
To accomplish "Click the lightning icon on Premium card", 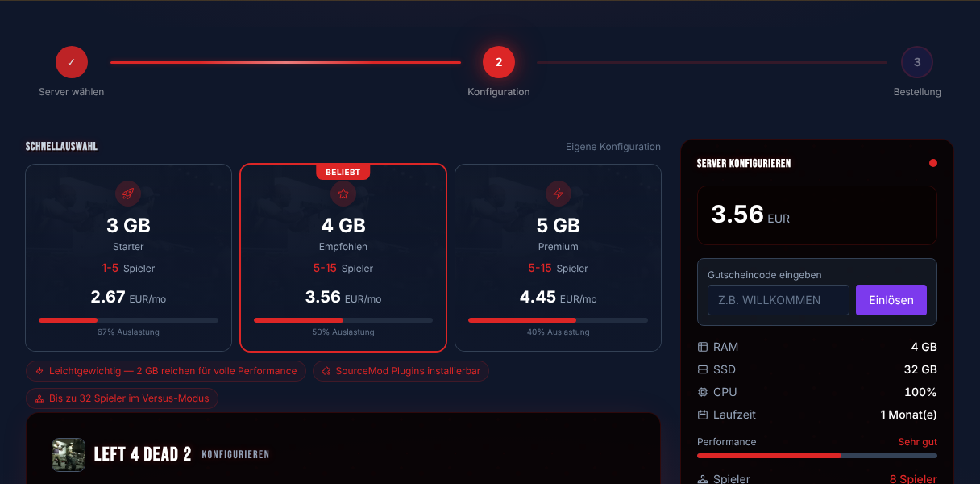I will [559, 194].
